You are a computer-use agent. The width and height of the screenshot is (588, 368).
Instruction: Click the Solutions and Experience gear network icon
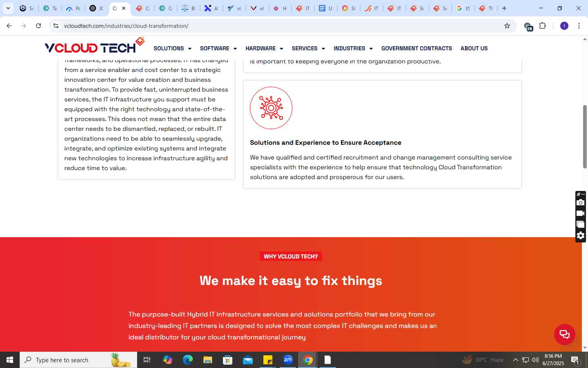click(271, 108)
